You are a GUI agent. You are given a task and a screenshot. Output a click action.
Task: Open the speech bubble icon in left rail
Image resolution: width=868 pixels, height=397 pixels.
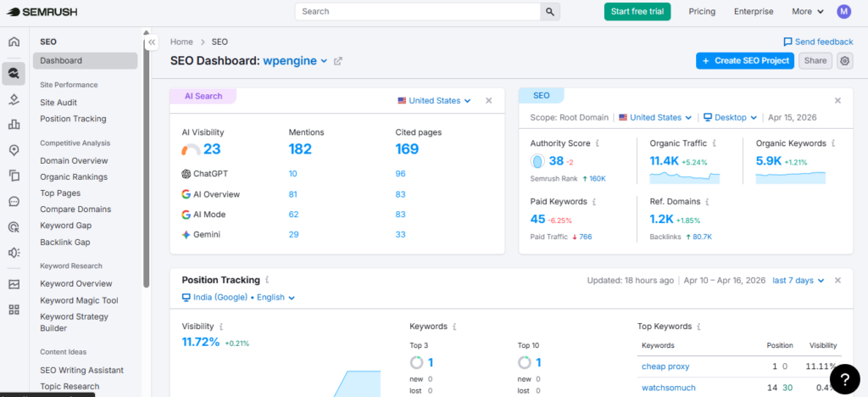click(x=14, y=202)
